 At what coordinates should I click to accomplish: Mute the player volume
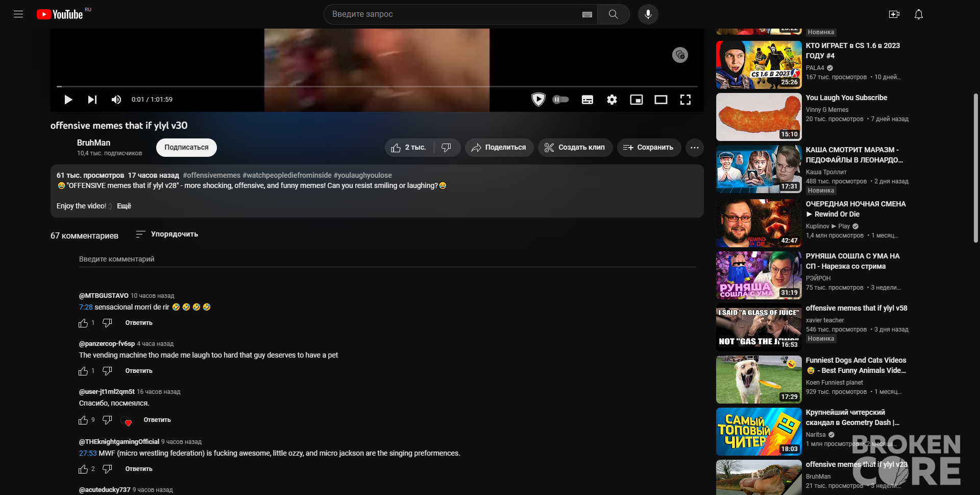tap(116, 100)
